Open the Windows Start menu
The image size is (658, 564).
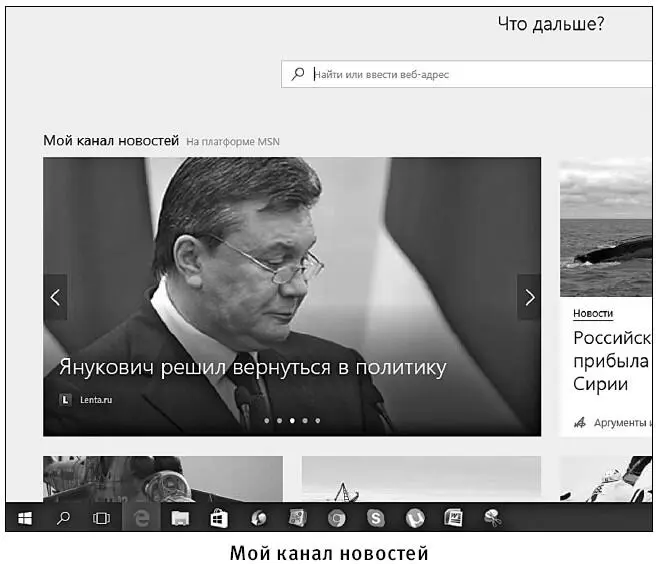point(24,518)
